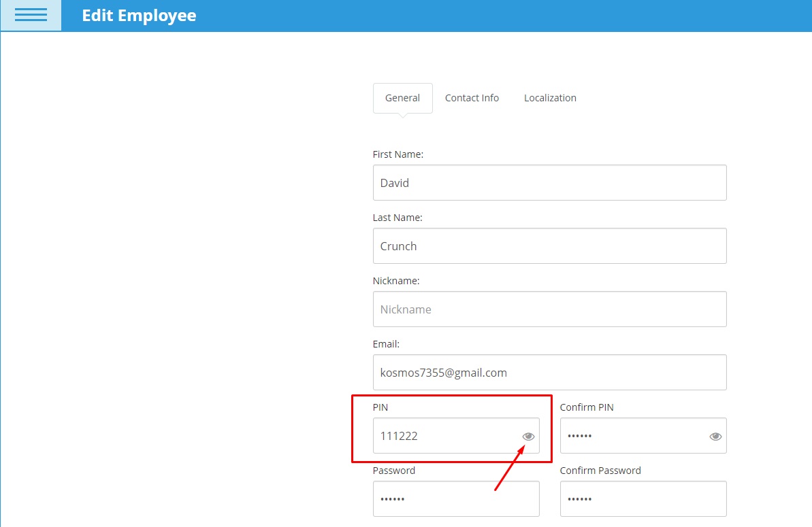Open the hamburger navigation menu

31,15
